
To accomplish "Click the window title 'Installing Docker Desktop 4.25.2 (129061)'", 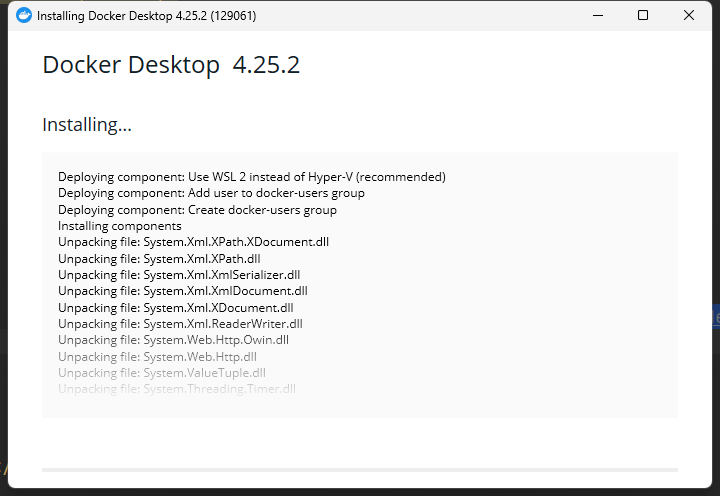I will [x=146, y=16].
